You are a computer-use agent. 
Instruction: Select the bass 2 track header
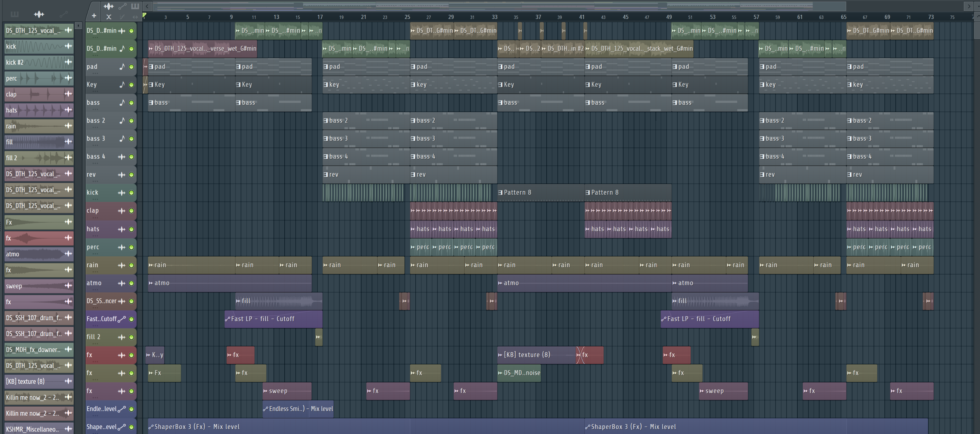tap(111, 121)
